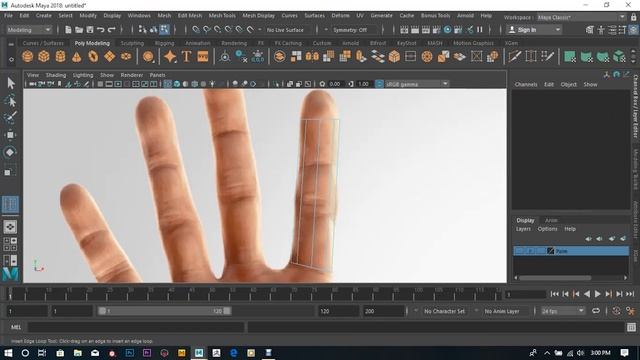Click the layer editor horizontal scrollbar

[x=555, y=278]
